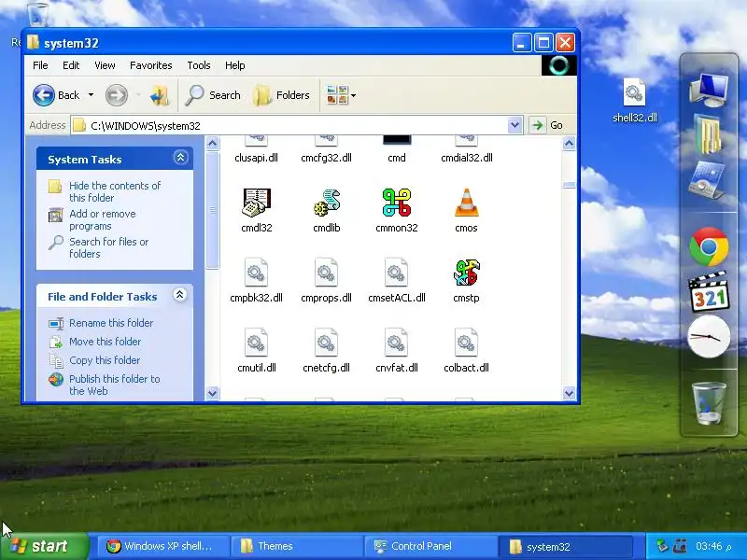The image size is (747, 560).
Task: Open the Tools menu
Action: click(x=199, y=65)
